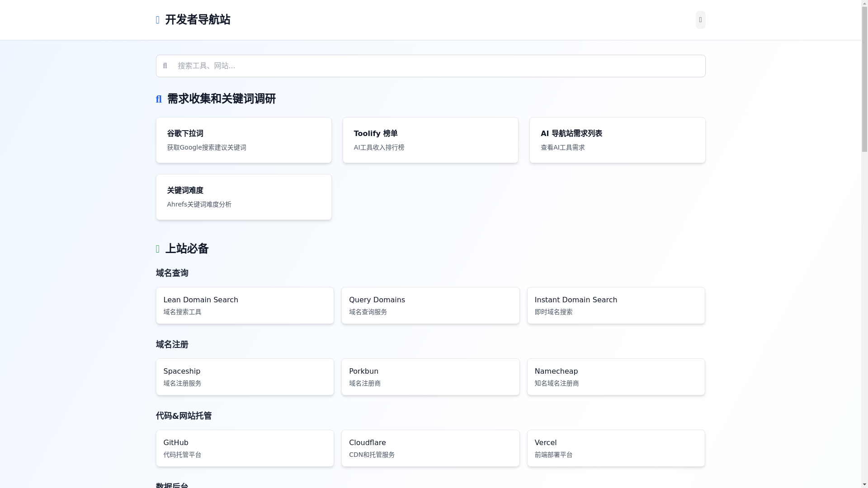The height and width of the screenshot is (488, 868).
Task: Click the 获取Google搜索建议关键词 description text
Action: pos(207,147)
